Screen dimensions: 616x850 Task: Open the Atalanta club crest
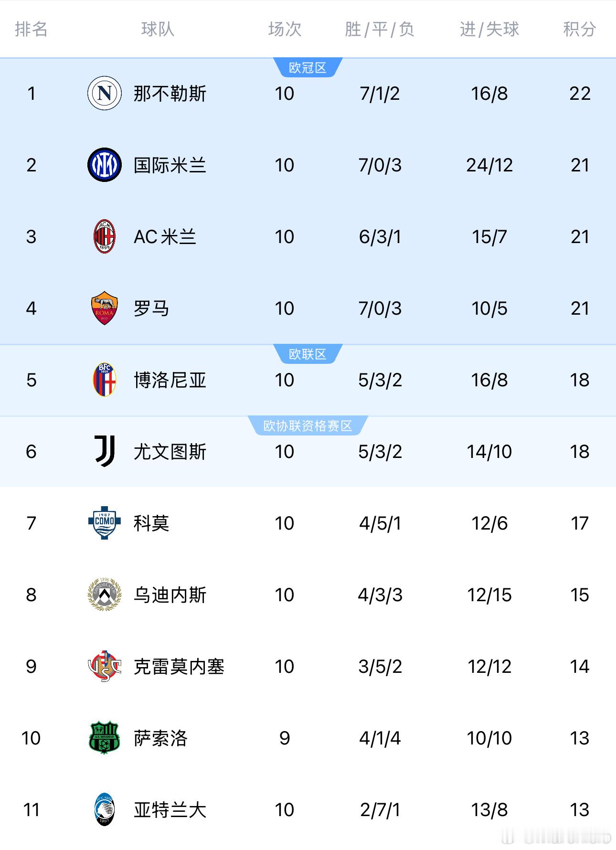point(104,809)
